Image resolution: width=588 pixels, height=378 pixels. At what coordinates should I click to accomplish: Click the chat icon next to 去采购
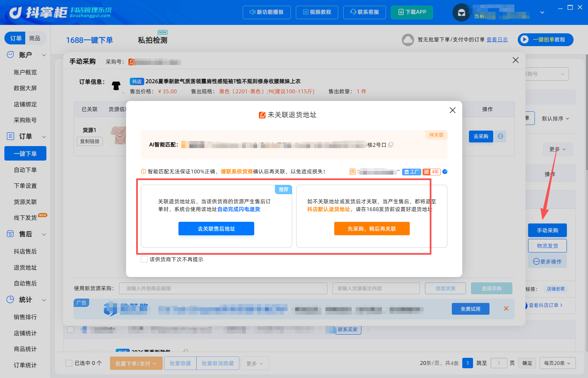500,136
